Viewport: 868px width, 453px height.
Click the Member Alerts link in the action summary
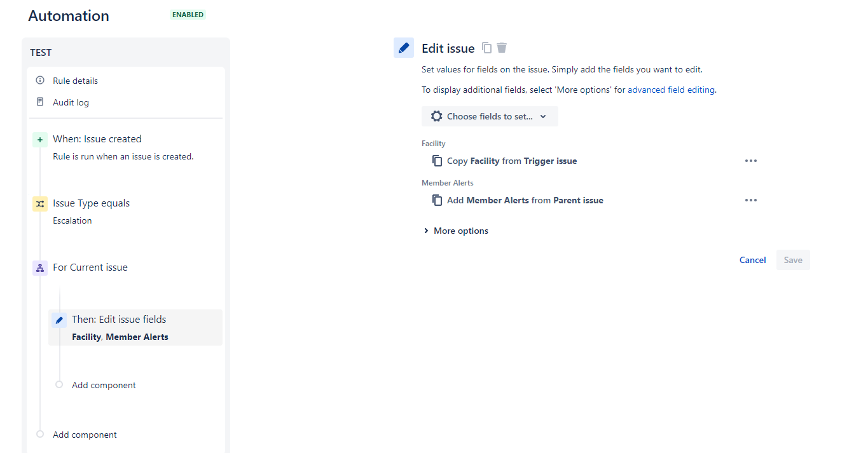coord(137,337)
